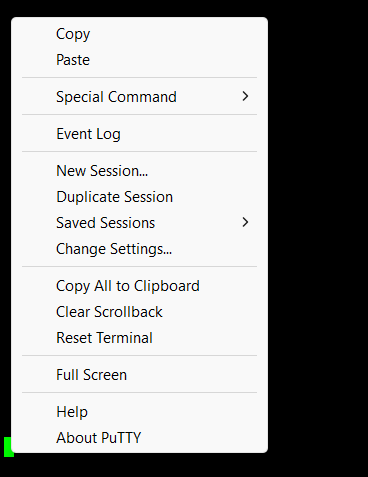Open Change Settings... dialog
368x477 pixels.
pyautogui.click(x=139, y=249)
